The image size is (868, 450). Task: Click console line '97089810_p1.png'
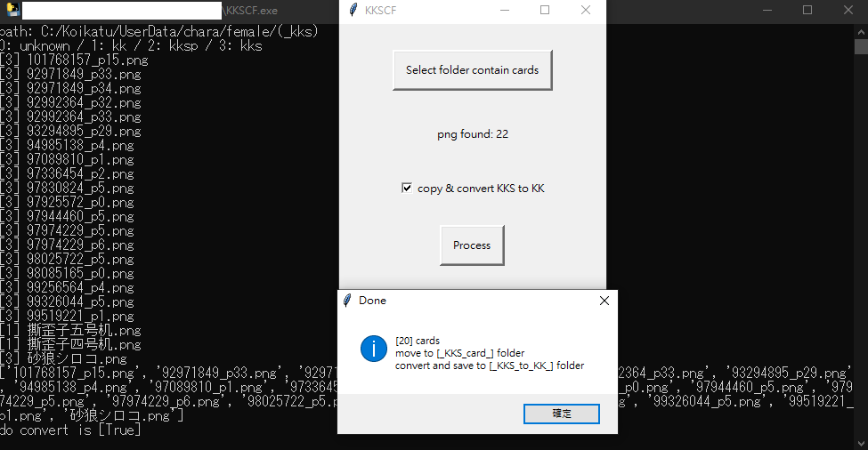[80, 160]
